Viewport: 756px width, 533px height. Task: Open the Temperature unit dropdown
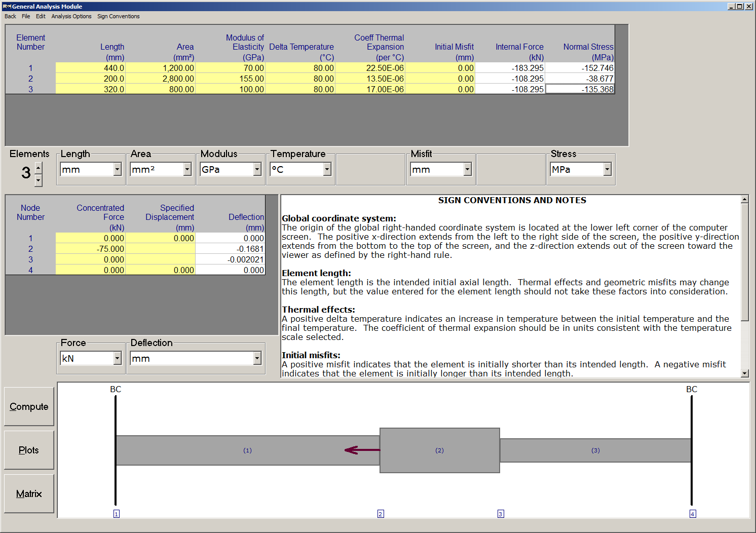click(x=326, y=169)
